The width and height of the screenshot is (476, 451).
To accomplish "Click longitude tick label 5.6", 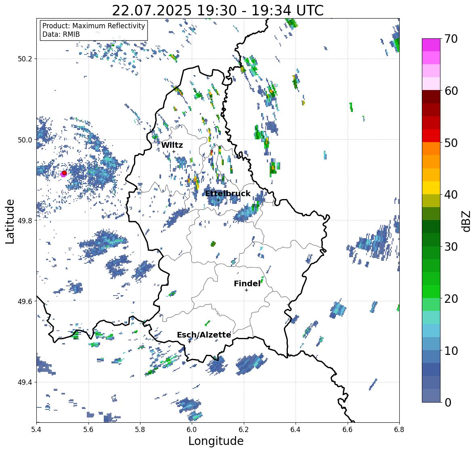I will (88, 430).
